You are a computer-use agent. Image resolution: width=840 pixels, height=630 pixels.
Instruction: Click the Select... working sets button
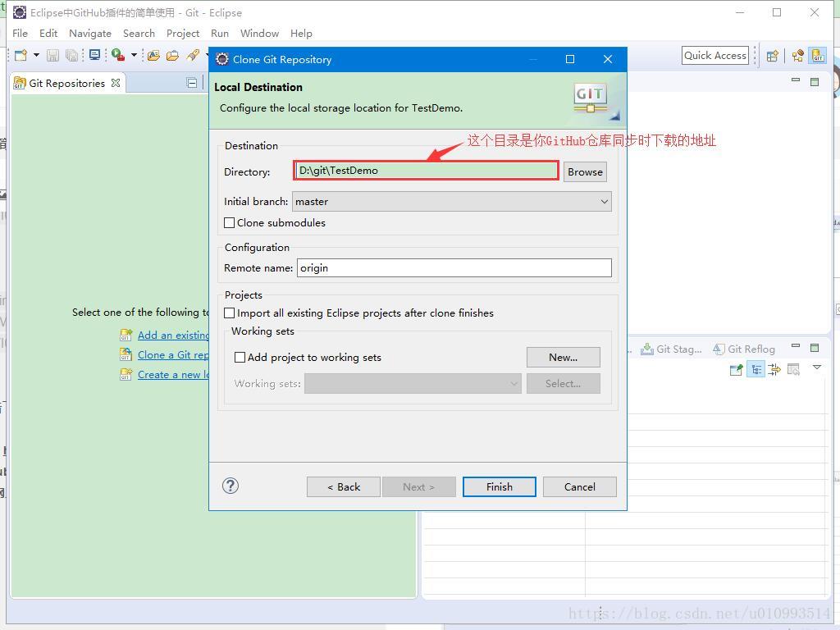pyautogui.click(x=563, y=384)
